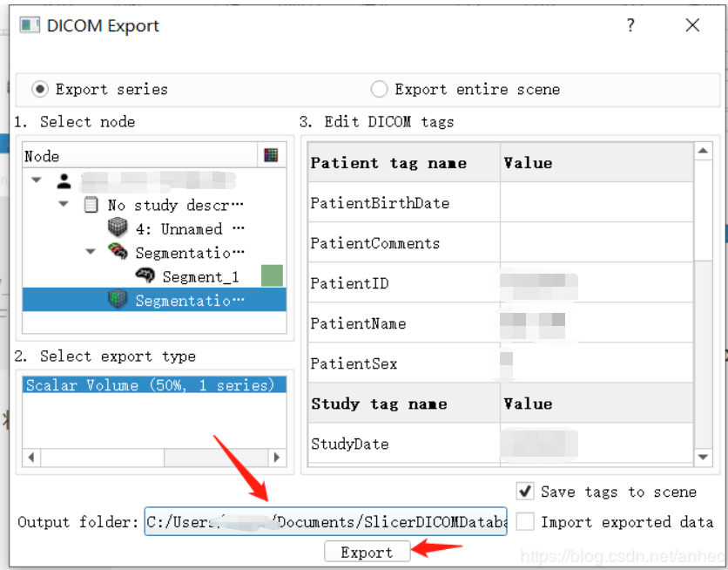
Task: Click the tags table scroll up arrow
Action: coord(703,151)
